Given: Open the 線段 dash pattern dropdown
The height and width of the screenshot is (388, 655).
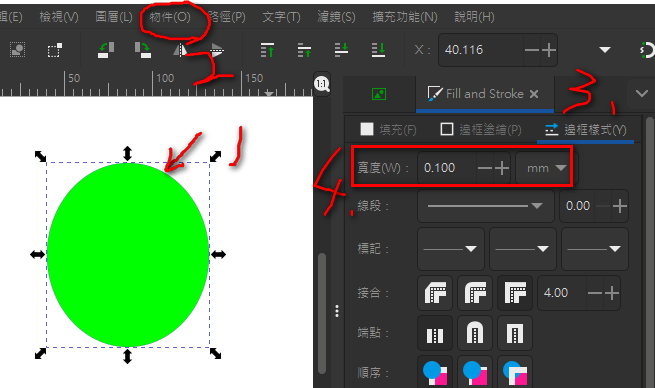Looking at the screenshot, I should click(x=485, y=206).
